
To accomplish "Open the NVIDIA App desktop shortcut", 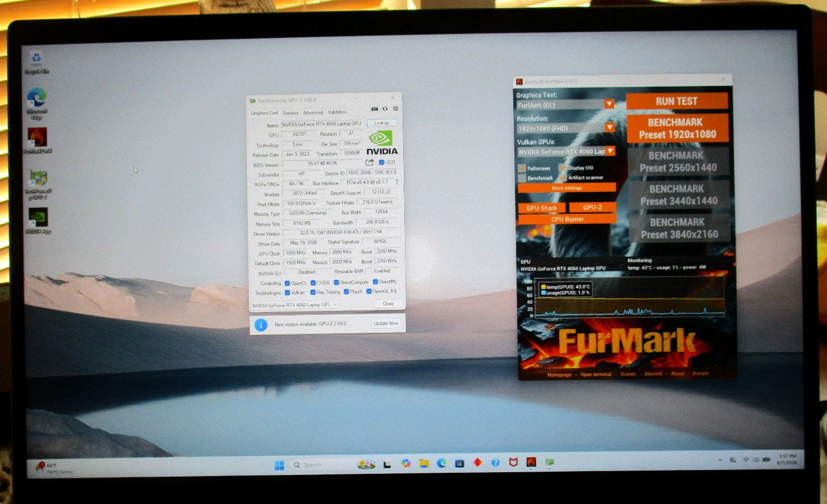I will (x=38, y=220).
